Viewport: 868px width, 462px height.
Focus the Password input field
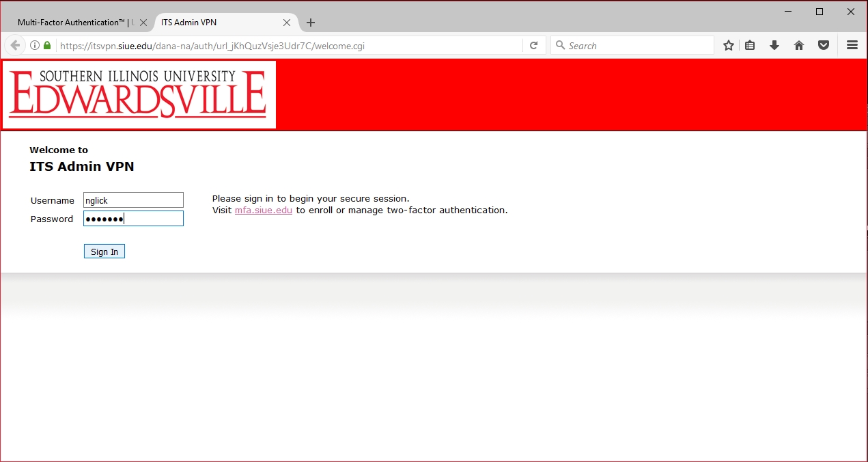[x=133, y=219]
